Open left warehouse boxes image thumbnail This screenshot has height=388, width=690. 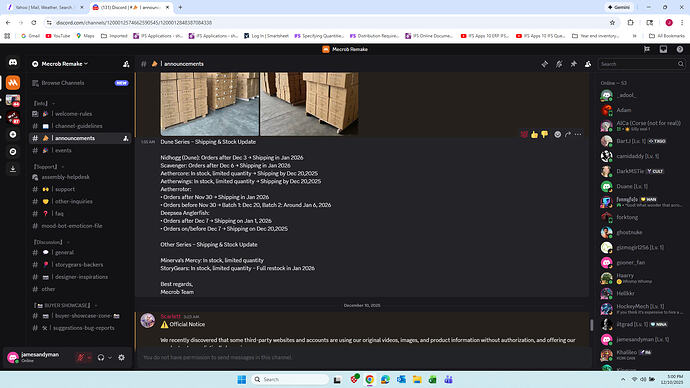point(209,104)
